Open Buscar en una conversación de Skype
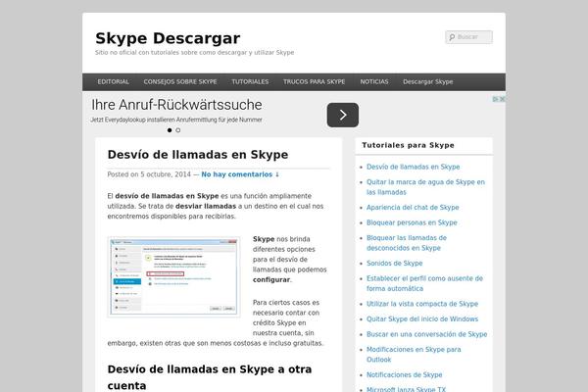The height and width of the screenshot is (392, 588). (x=426, y=334)
